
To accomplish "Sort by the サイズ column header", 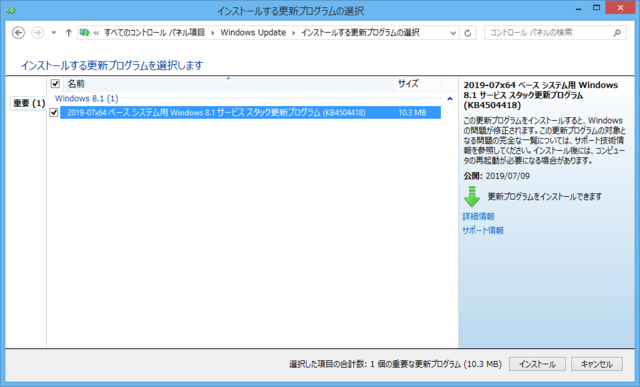I will coord(417,84).
